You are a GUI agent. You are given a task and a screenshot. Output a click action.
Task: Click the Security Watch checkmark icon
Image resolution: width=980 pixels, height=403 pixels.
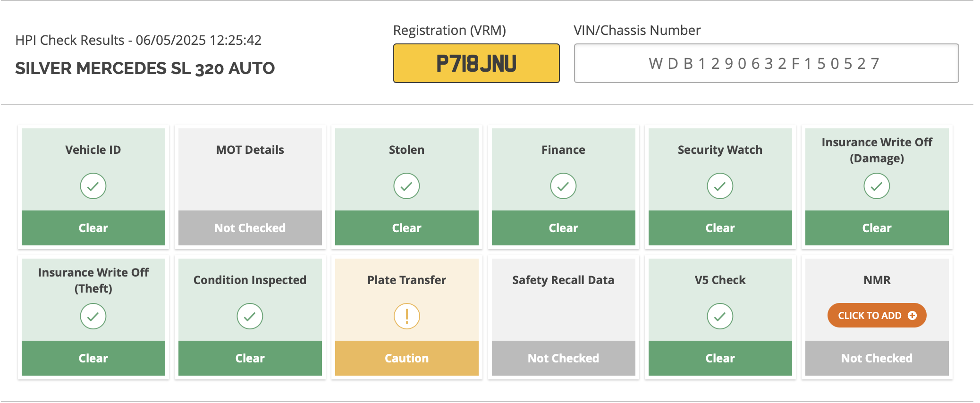720,186
